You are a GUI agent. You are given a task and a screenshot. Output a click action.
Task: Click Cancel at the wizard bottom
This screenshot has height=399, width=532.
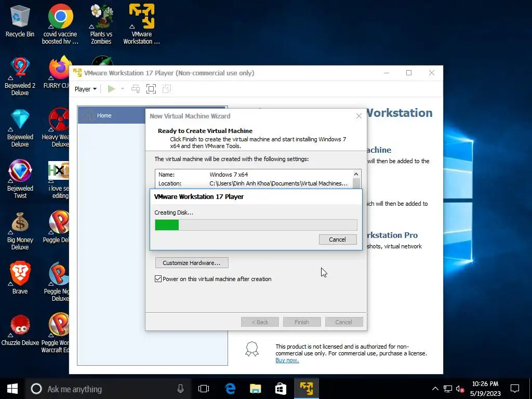[344, 322]
